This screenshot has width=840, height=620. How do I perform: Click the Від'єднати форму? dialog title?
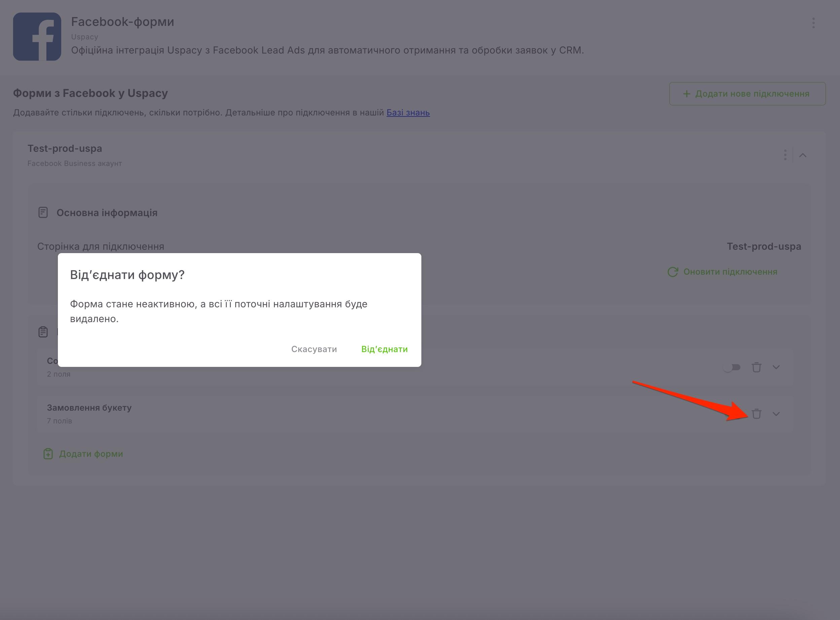tap(127, 275)
